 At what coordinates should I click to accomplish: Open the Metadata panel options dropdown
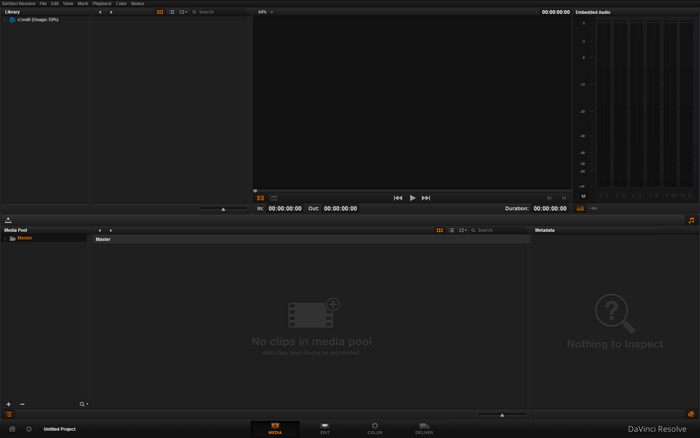(693, 230)
